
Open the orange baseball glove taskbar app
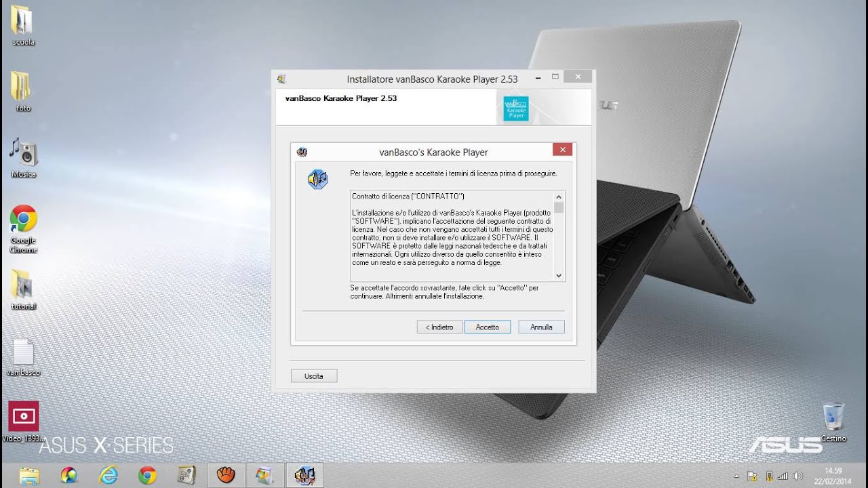click(x=226, y=476)
